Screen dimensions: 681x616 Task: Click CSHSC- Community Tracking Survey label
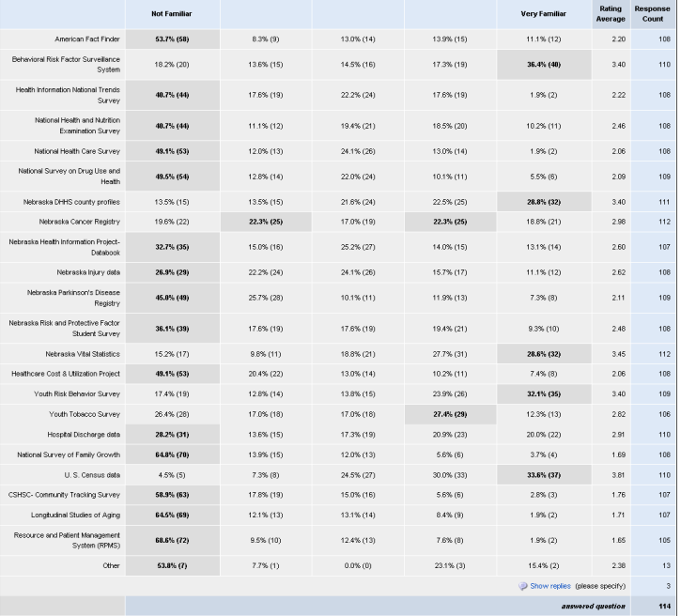(x=64, y=495)
